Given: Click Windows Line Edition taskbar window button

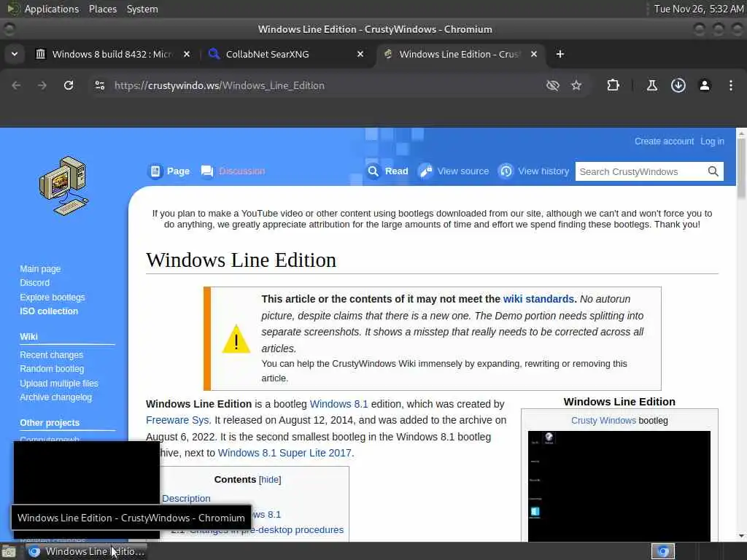Looking at the screenshot, I should (87, 552).
